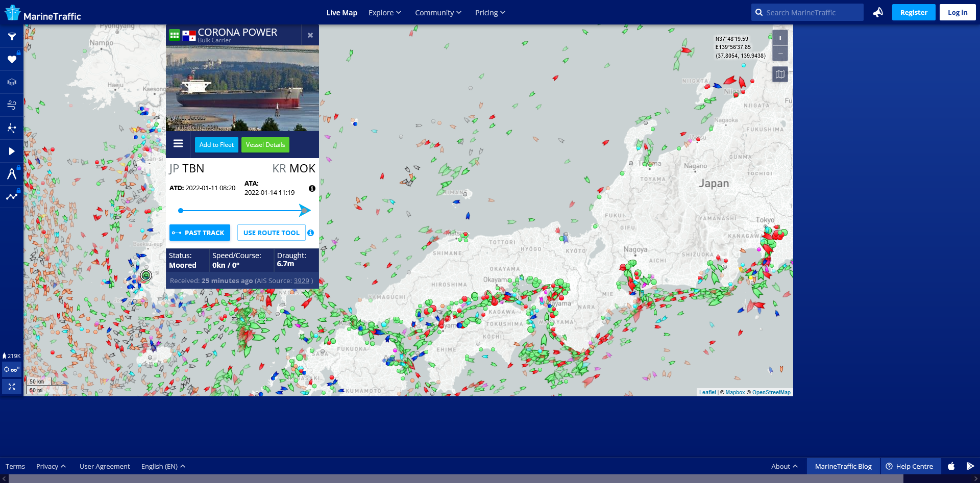Screen dimensions: 980x483
Task: Click the playback arrow icon in sidebar
Action: click(12, 151)
